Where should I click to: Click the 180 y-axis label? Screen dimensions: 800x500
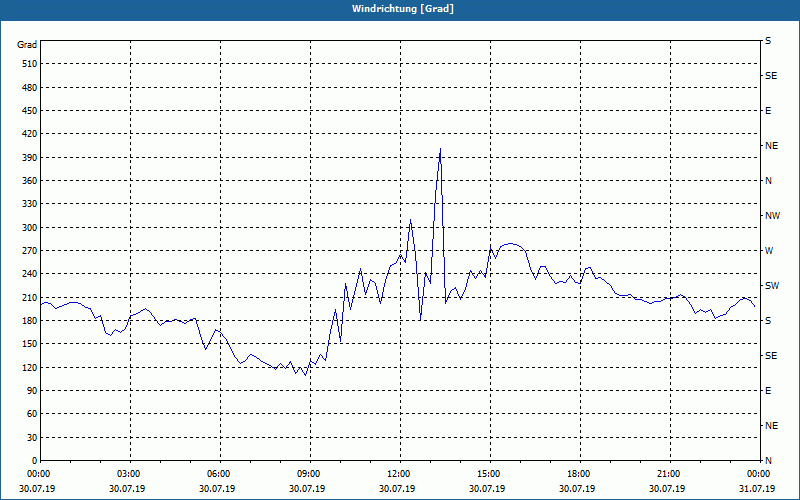tap(30, 321)
